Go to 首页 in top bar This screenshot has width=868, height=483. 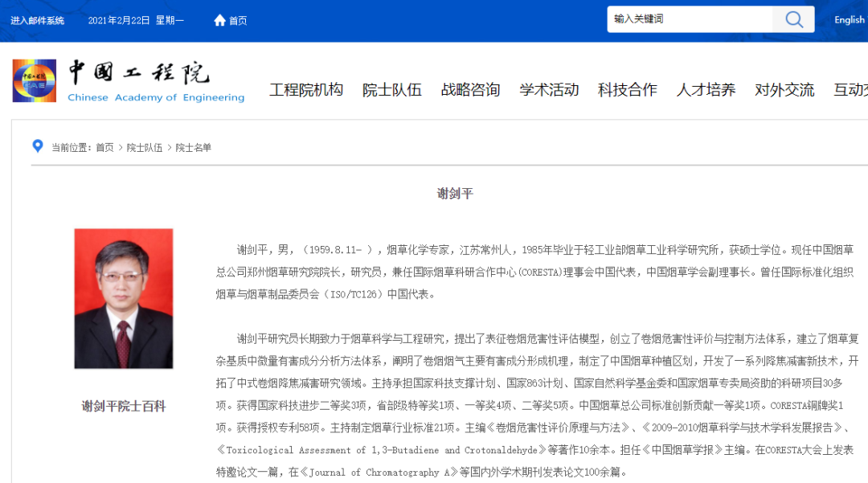coord(238,20)
